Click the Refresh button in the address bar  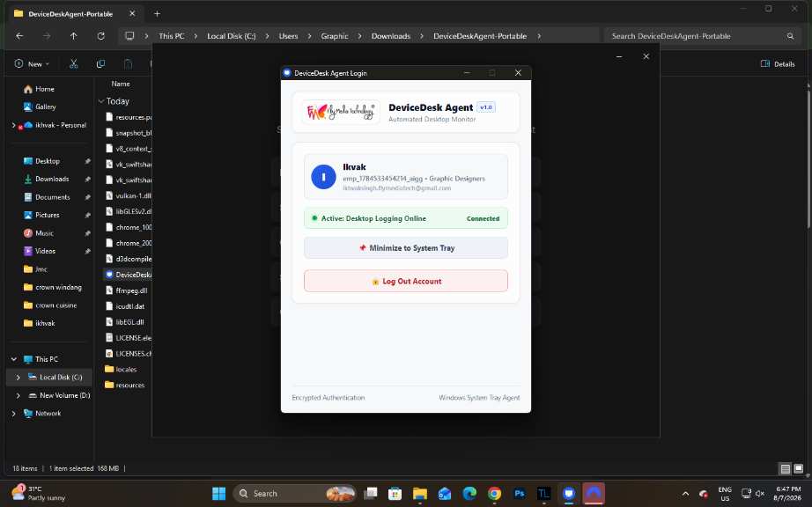[x=101, y=36]
